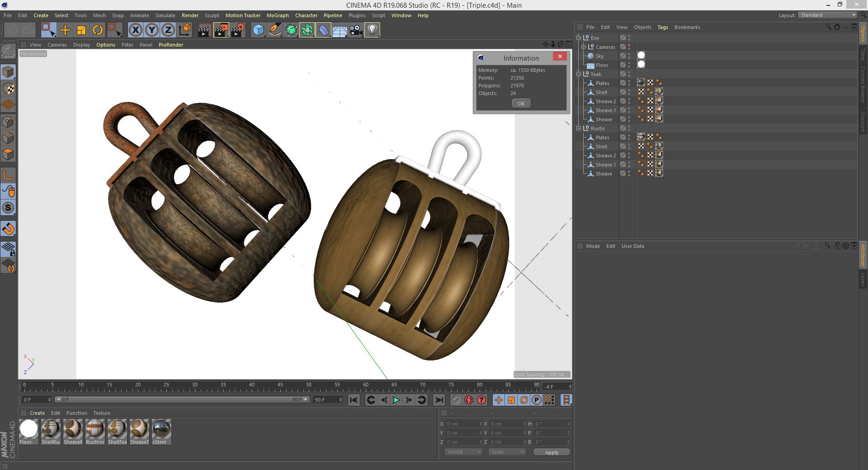Click the Floor environment object icon
The image size is (868, 470).
coord(340,30)
